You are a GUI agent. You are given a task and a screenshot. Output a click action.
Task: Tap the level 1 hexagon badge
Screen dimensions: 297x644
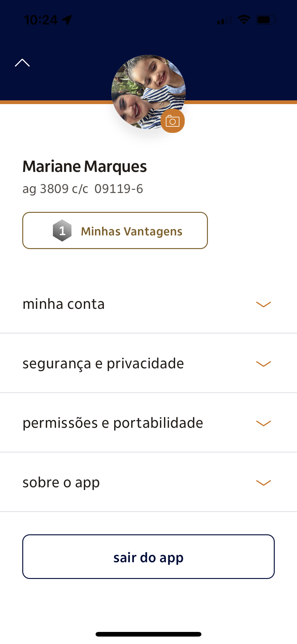[62, 230]
